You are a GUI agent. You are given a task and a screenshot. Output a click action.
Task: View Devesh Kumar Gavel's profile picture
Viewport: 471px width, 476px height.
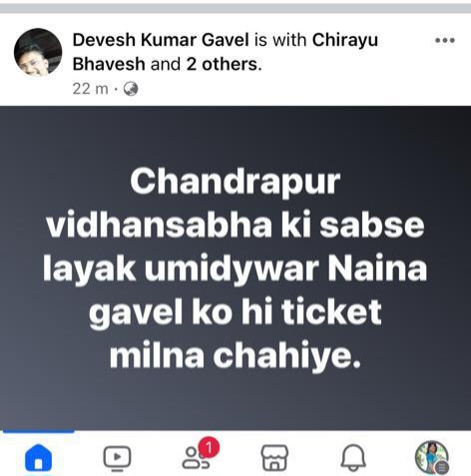38,51
